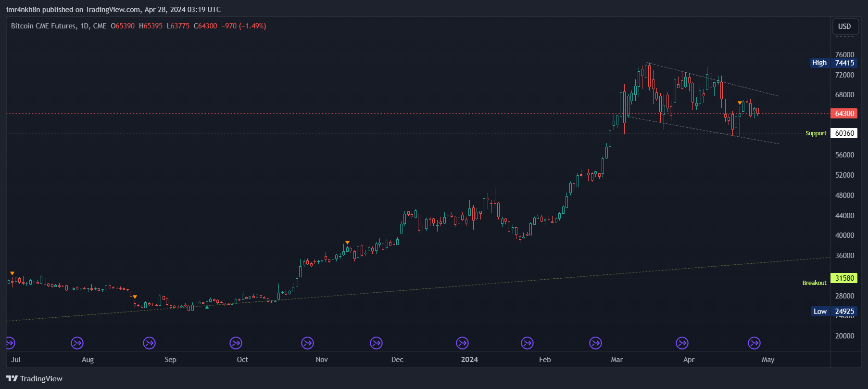Screen dimensions: 868x389
Task: Click the 20000 price axis label
Action: [x=844, y=336]
